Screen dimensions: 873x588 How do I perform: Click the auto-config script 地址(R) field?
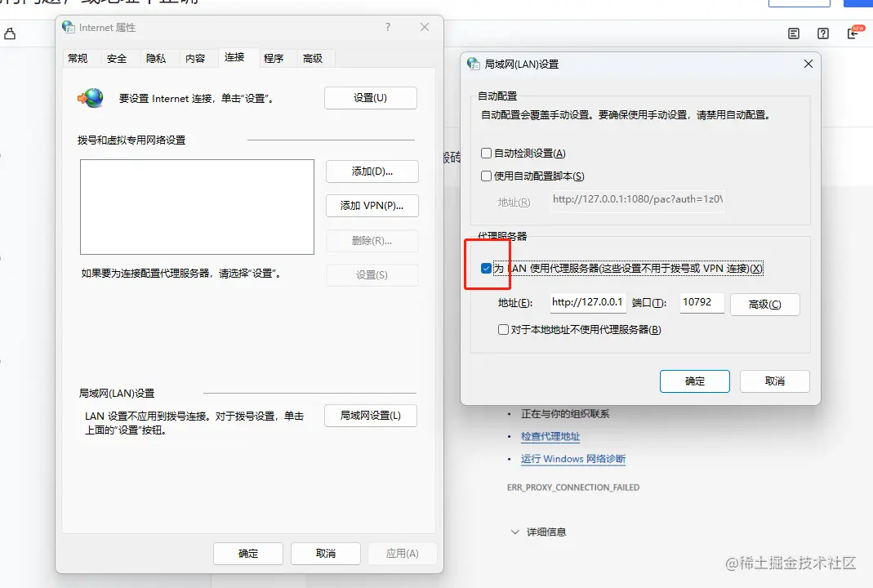pyautogui.click(x=638, y=200)
